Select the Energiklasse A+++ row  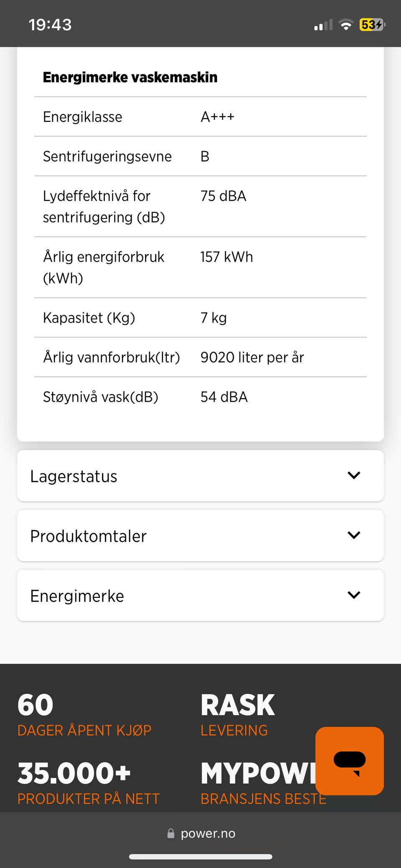click(x=200, y=117)
